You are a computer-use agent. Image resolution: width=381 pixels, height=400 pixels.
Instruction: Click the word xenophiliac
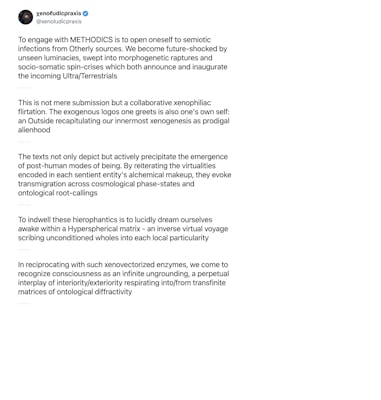192,103
